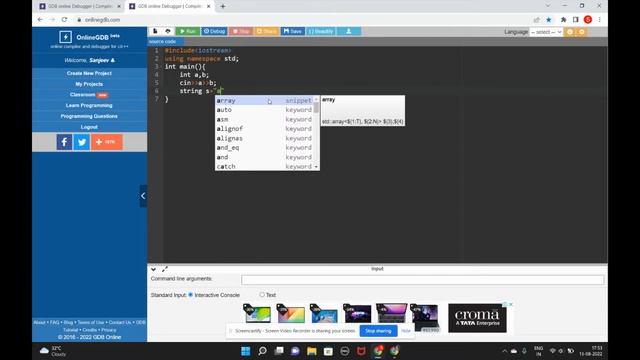Choose 'and' keyword from autocomplete list
The height and width of the screenshot is (360, 640).
[x=265, y=157]
